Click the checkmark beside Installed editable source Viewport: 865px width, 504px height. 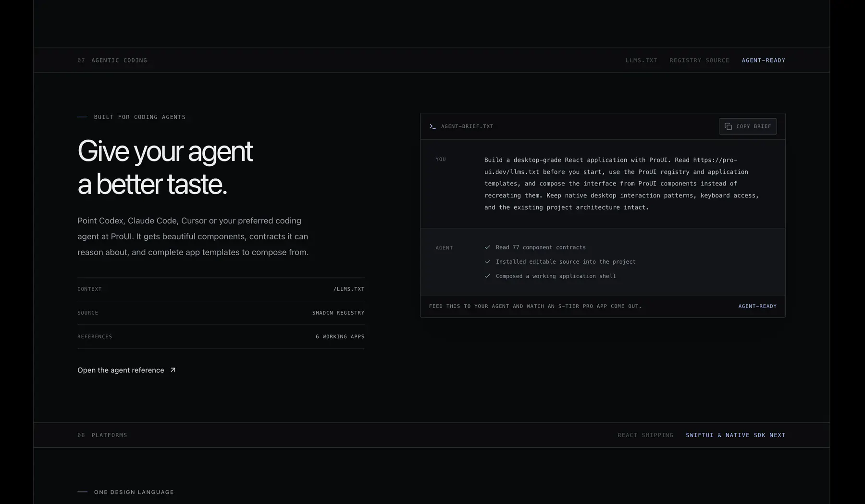[x=487, y=262]
